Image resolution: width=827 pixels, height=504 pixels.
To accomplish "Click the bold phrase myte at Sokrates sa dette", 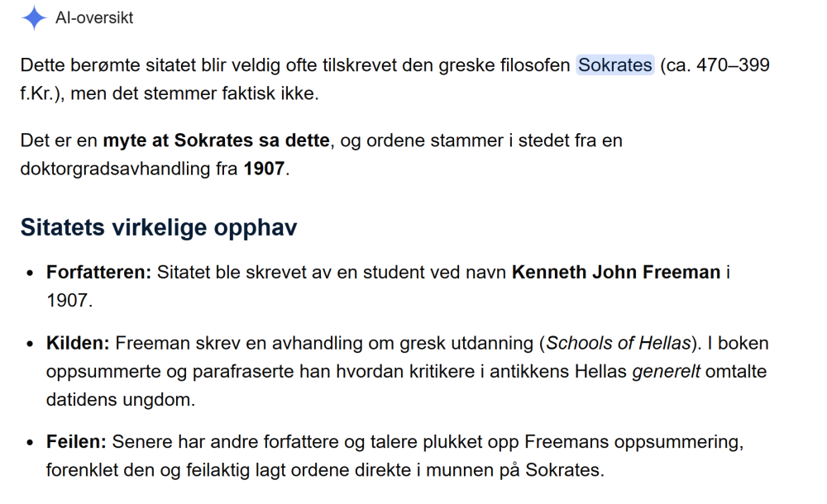I will pyautogui.click(x=216, y=140).
